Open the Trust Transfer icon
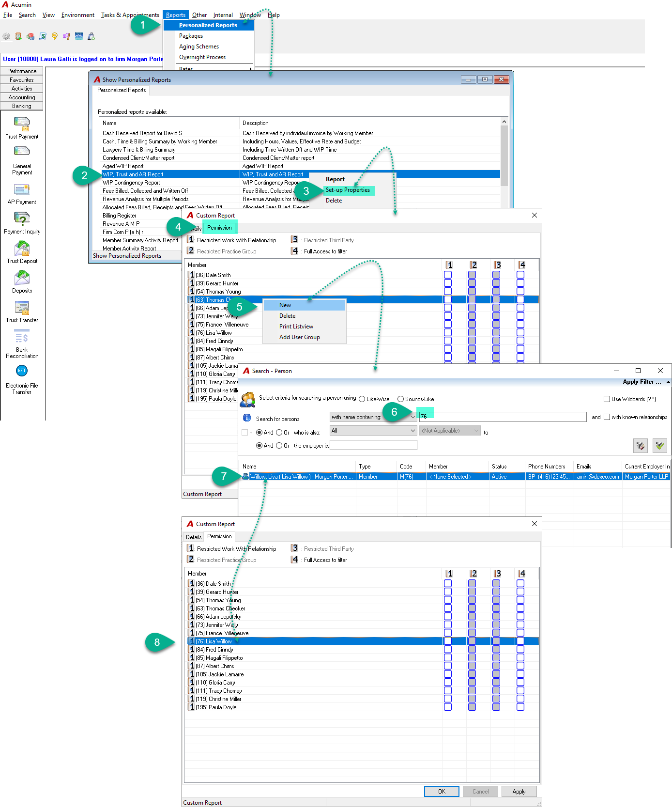This screenshot has height=811, width=672. click(x=22, y=308)
